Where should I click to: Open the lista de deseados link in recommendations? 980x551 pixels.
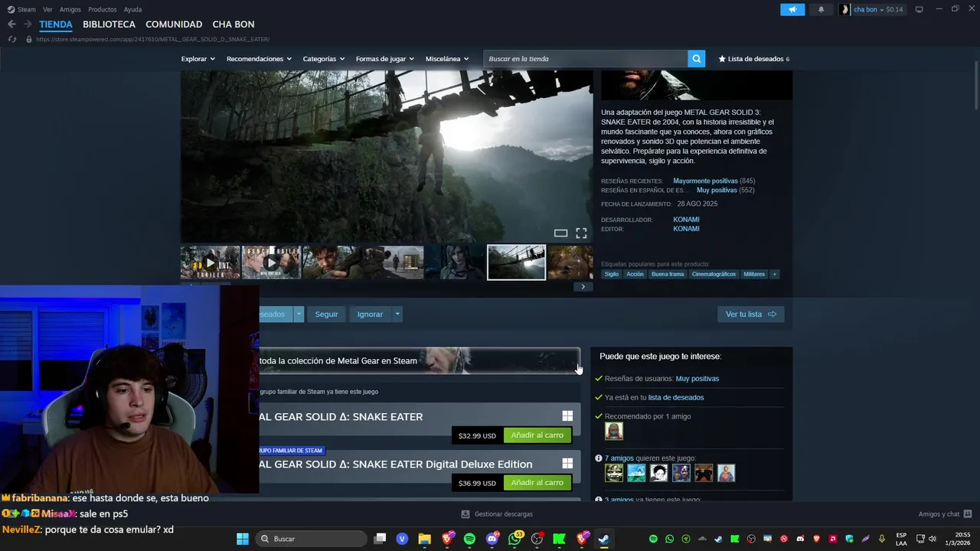(x=676, y=397)
